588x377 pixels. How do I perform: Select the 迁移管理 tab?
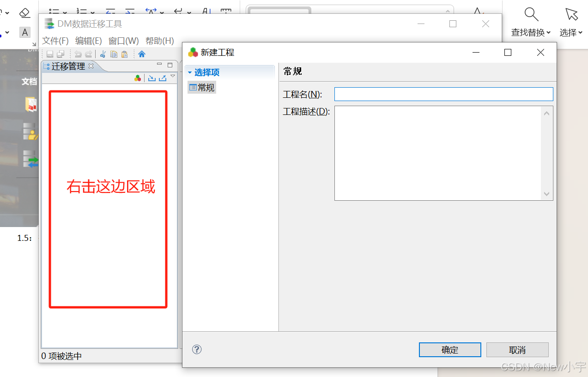68,66
